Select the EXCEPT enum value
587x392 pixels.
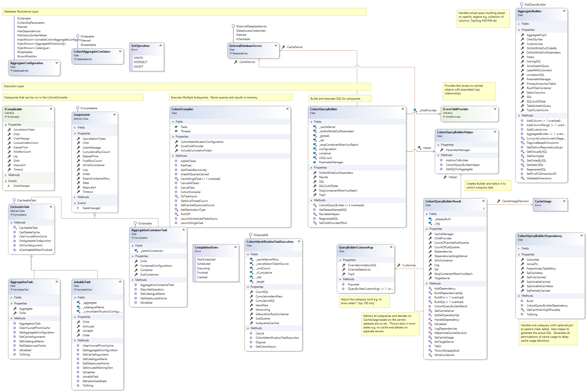coord(139,66)
